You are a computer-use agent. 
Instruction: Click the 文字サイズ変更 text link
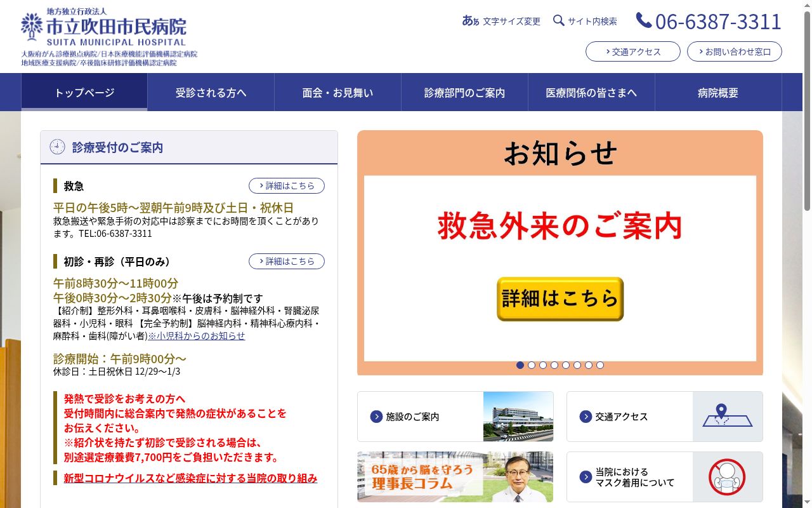[511, 21]
